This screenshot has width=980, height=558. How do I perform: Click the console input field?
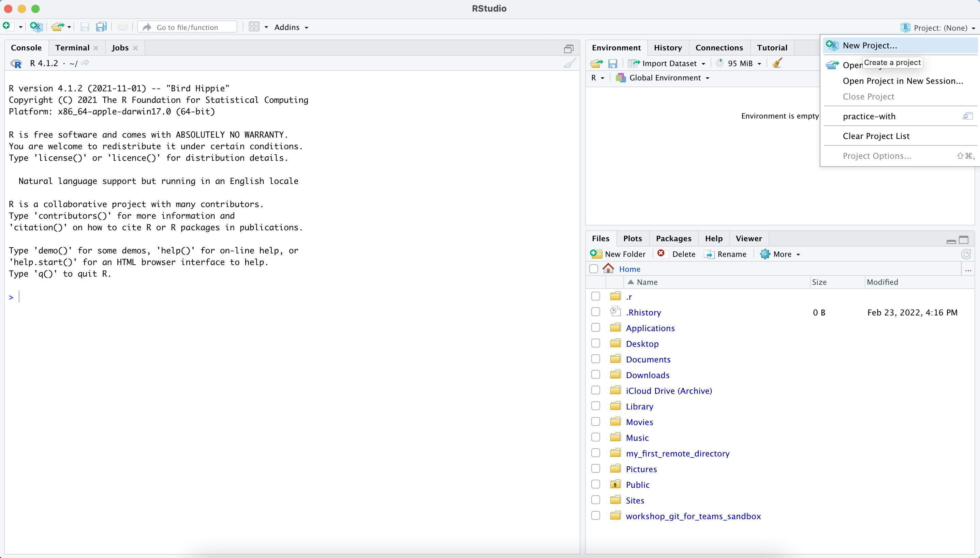point(20,296)
